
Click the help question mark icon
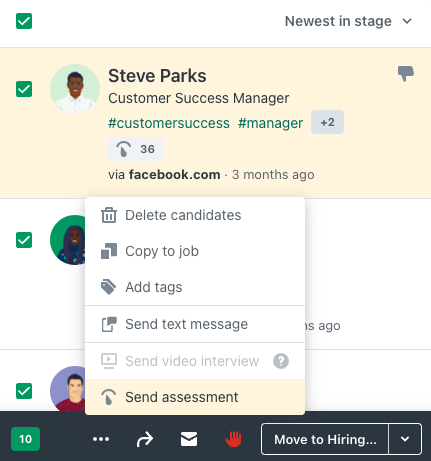pos(281,361)
